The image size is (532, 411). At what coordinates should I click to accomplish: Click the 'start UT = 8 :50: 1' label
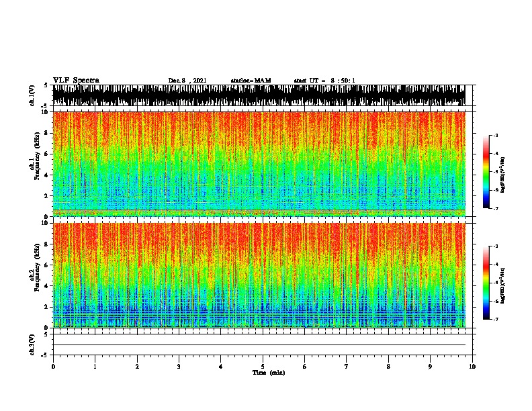click(x=324, y=81)
